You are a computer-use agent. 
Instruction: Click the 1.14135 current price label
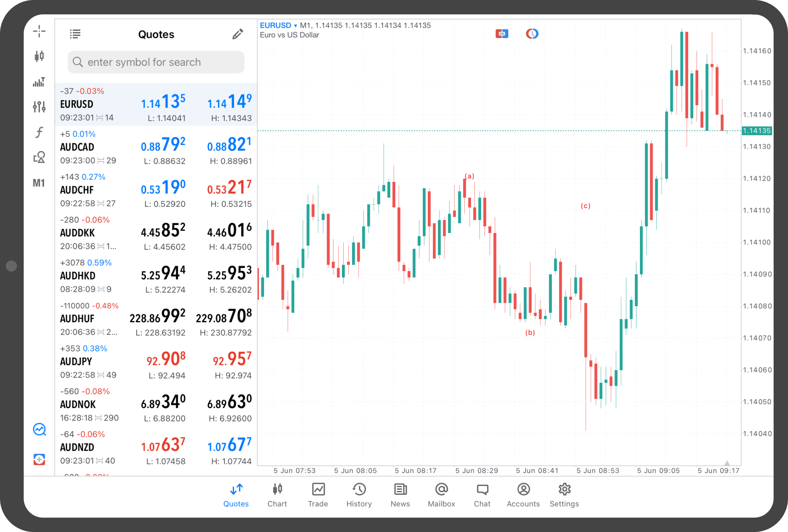tap(757, 131)
